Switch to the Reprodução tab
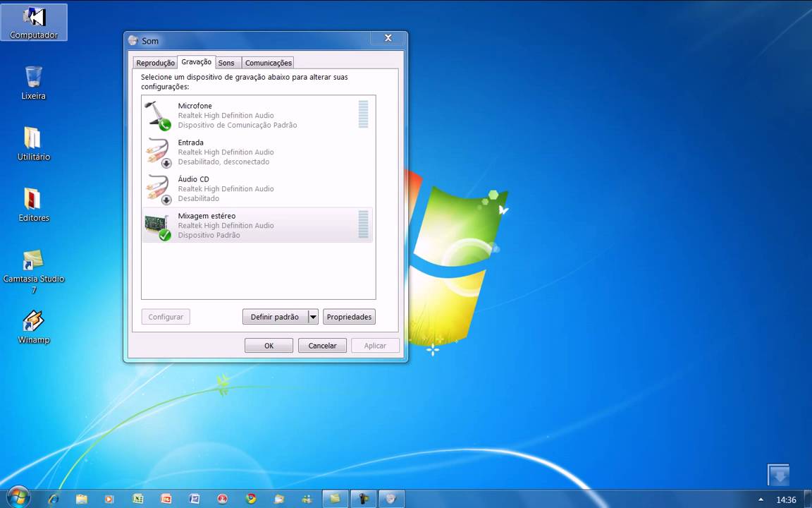812x508 pixels. (155, 63)
